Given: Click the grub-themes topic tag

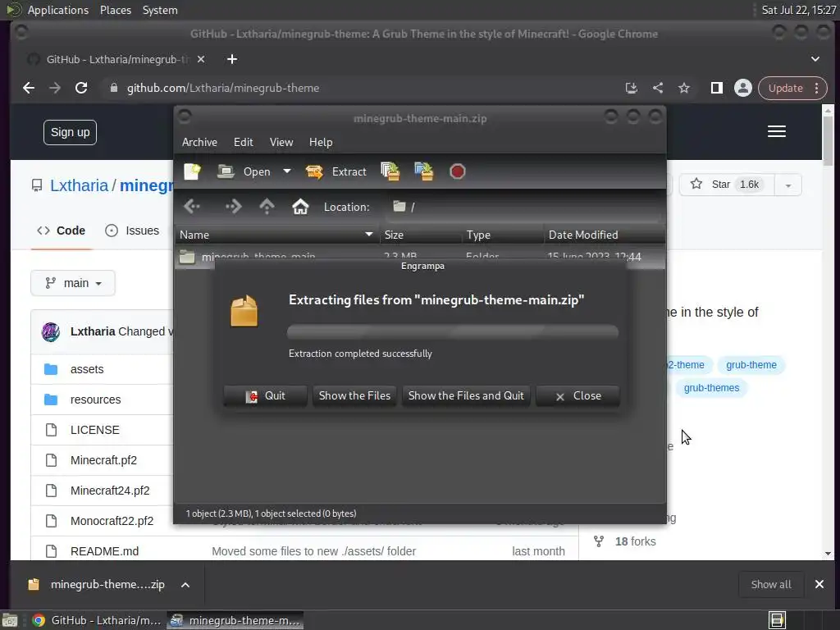Looking at the screenshot, I should click(x=711, y=388).
